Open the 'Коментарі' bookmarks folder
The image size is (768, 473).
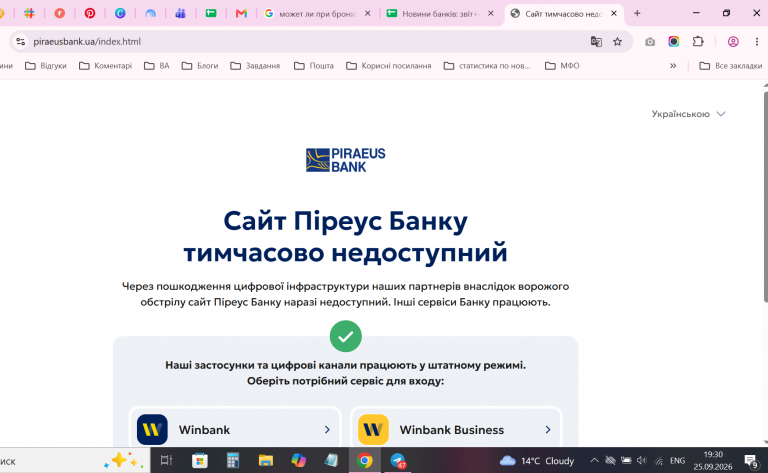click(105, 66)
